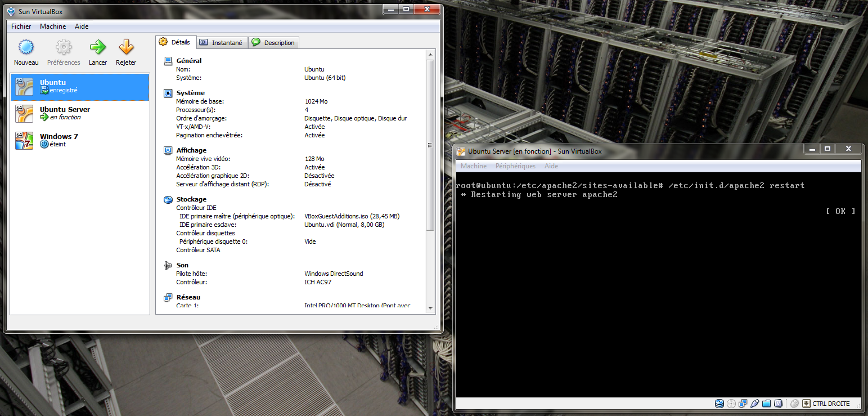Screen dimensions: 868x416
Task: Click the 'éteint' status under Windows 7
Action: tap(57, 144)
